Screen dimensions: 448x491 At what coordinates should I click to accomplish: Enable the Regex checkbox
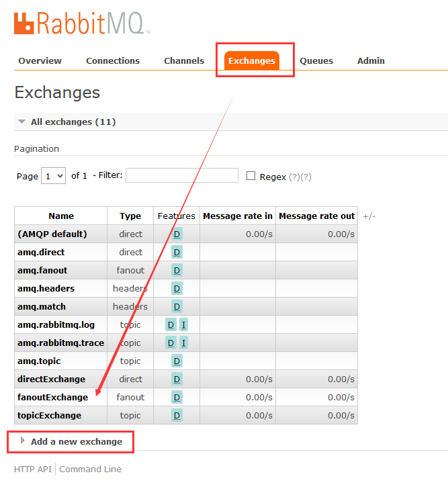(251, 176)
